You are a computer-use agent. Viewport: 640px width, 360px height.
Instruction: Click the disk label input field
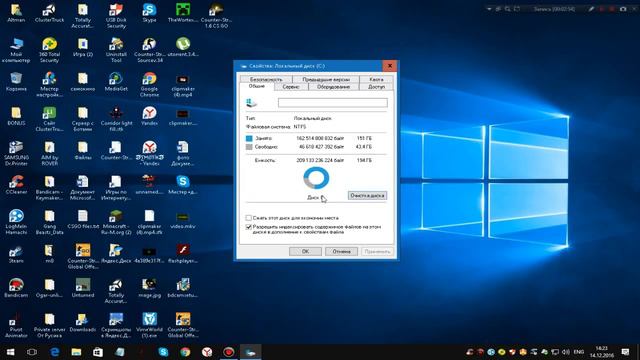pos(333,102)
